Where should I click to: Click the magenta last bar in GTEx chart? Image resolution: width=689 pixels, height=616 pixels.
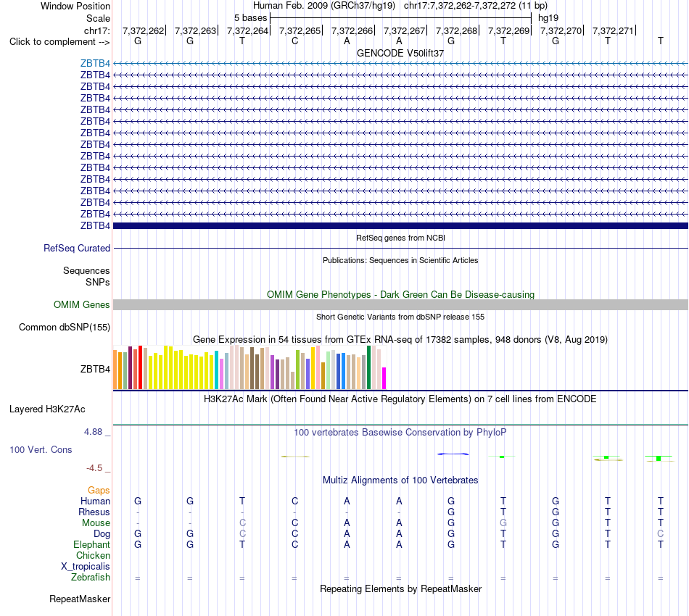pos(384,378)
